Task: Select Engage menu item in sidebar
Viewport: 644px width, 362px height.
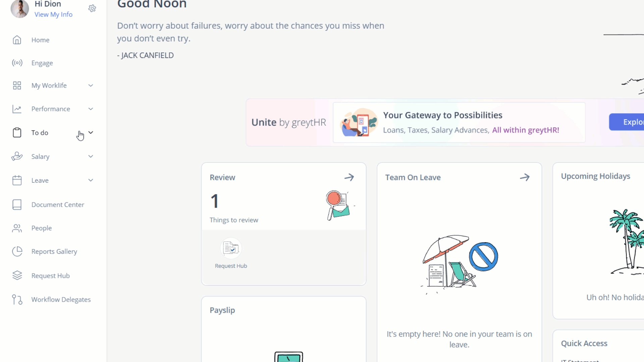Action: [x=42, y=63]
